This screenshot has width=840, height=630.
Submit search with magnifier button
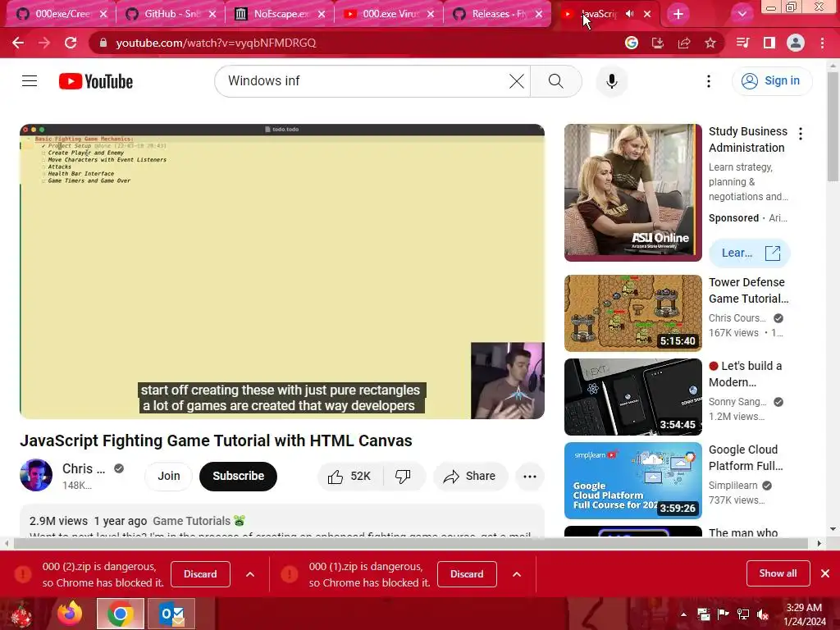556,81
